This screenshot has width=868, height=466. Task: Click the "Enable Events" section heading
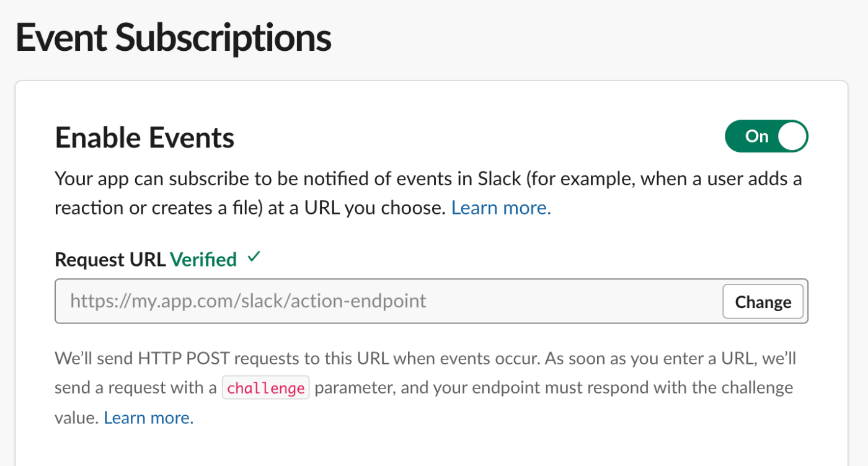pos(144,137)
